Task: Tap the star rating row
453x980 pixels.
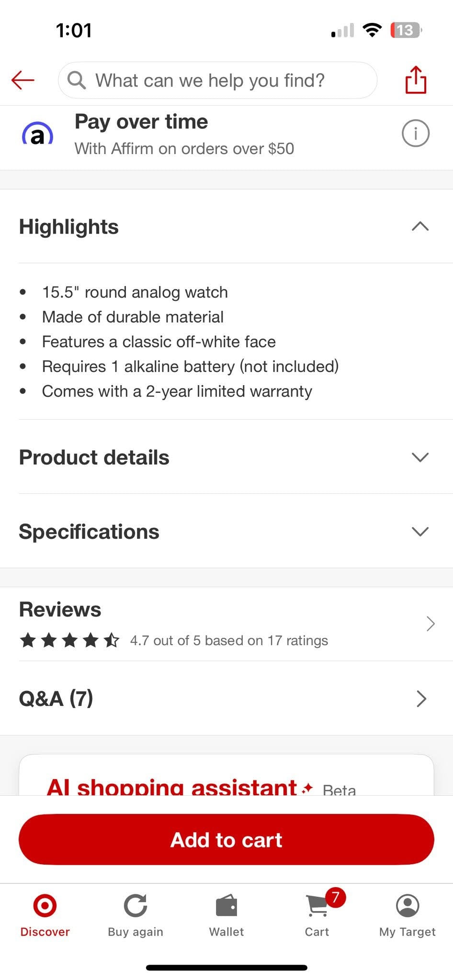Action: pyautogui.click(x=174, y=640)
